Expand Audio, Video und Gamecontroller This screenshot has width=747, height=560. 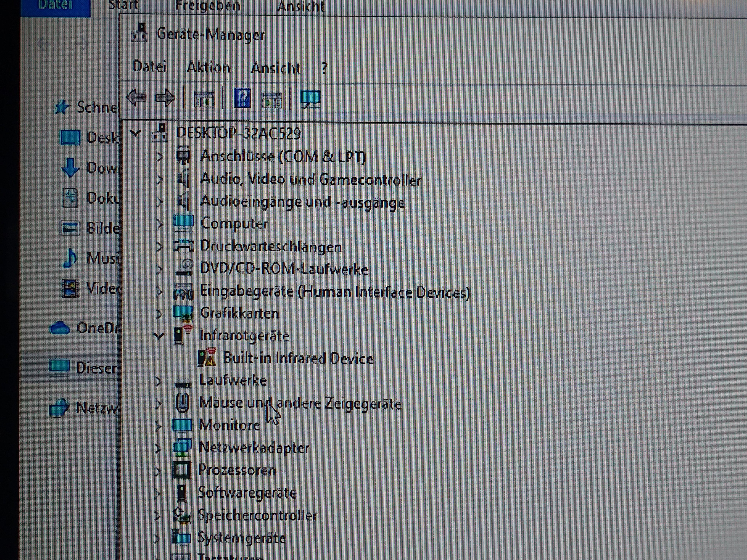pos(159,179)
